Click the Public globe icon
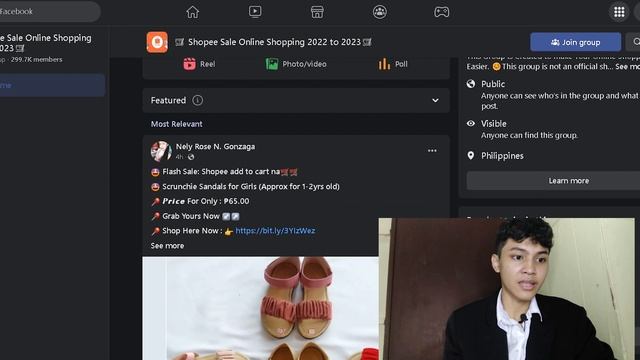Image resolution: width=640 pixels, height=360 pixels. pyautogui.click(x=471, y=84)
